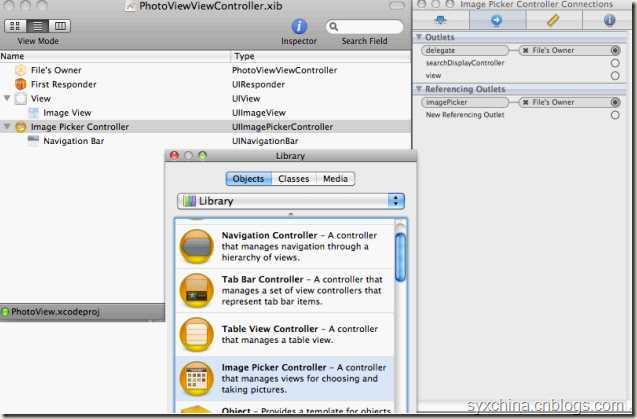Select the delegate outlet label
This screenshot has height=419, width=637.
click(x=465, y=50)
